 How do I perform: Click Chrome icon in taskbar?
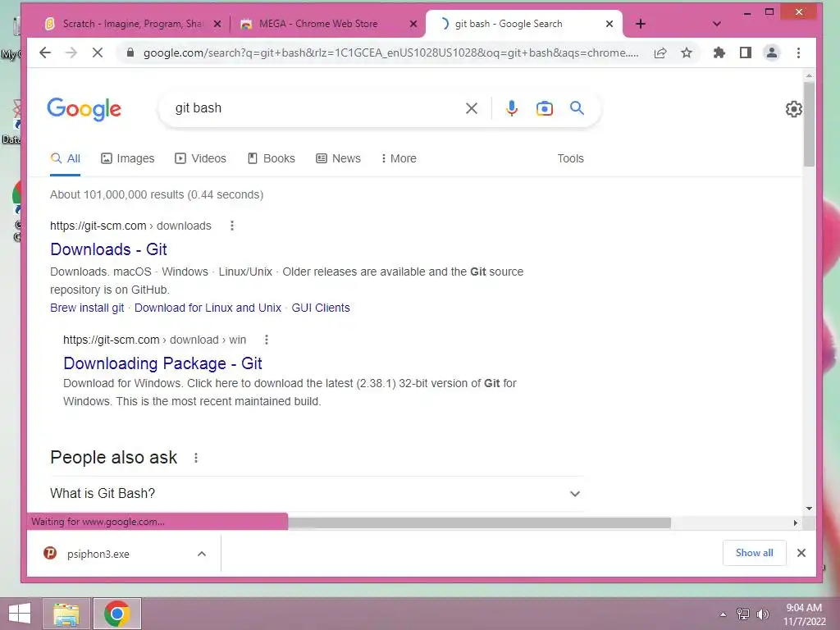tap(116, 614)
